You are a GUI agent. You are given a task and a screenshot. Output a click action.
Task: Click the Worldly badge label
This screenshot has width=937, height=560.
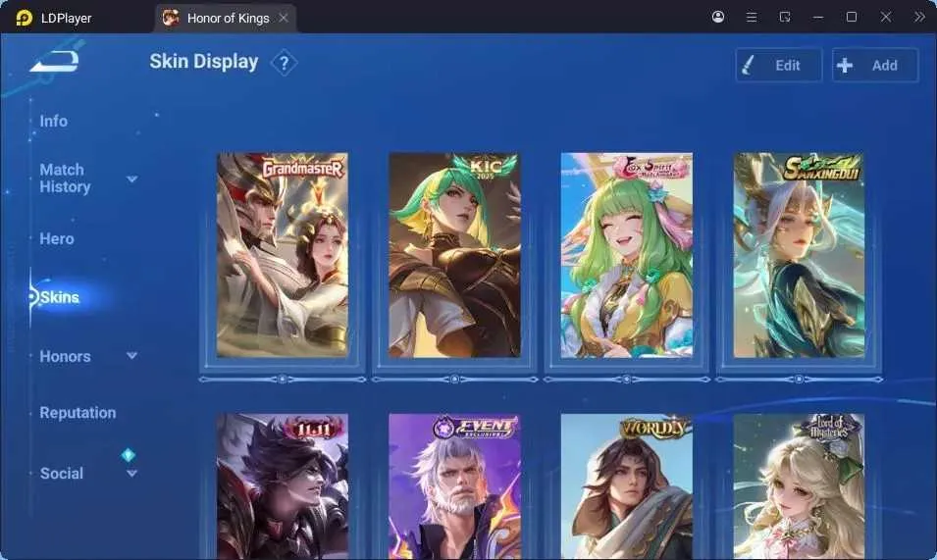[653, 428]
